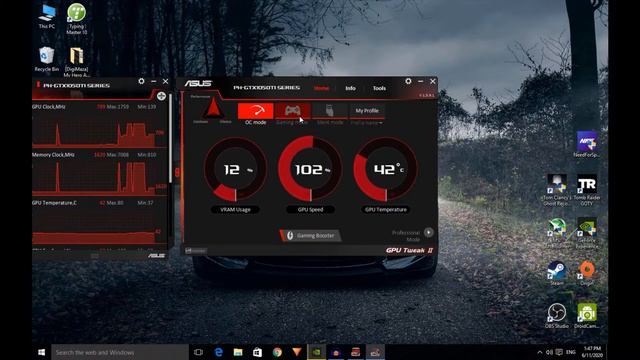Open settings gear in the monitor window

141,81
